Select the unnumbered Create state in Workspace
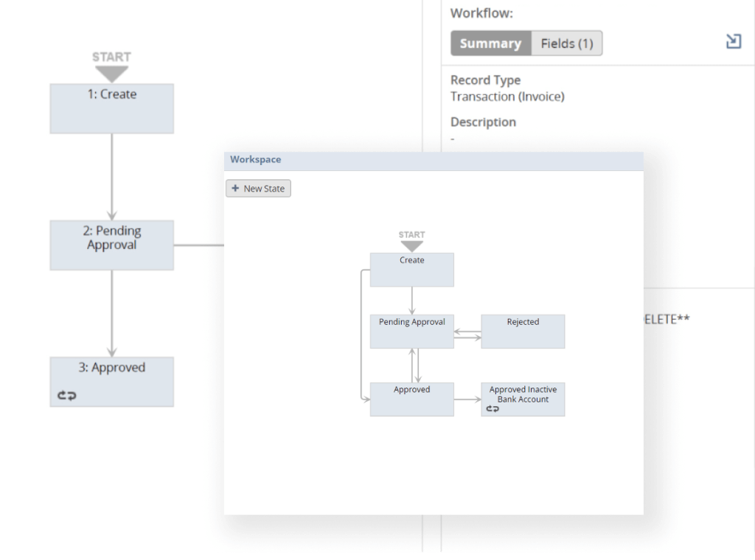 pos(411,270)
